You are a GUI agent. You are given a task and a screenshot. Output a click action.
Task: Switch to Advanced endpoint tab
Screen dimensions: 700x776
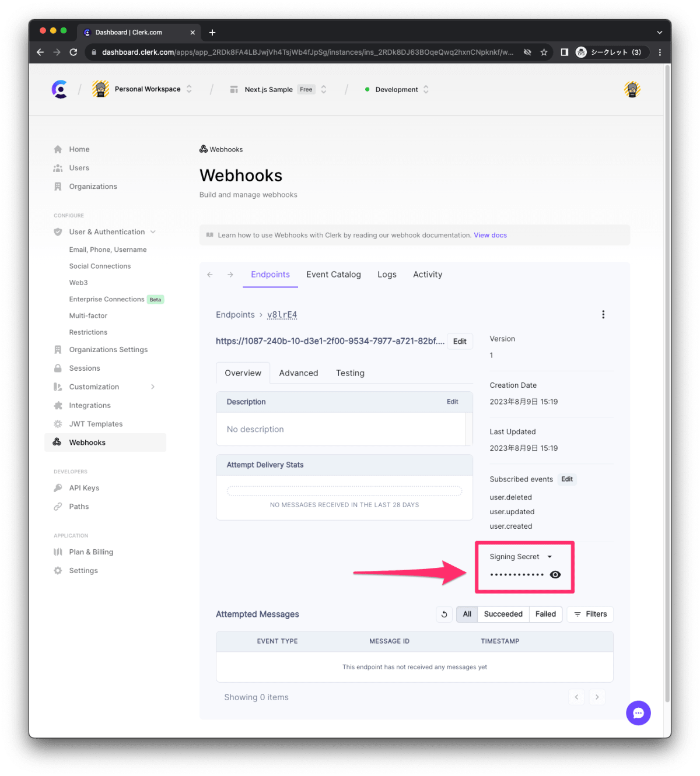tap(299, 373)
